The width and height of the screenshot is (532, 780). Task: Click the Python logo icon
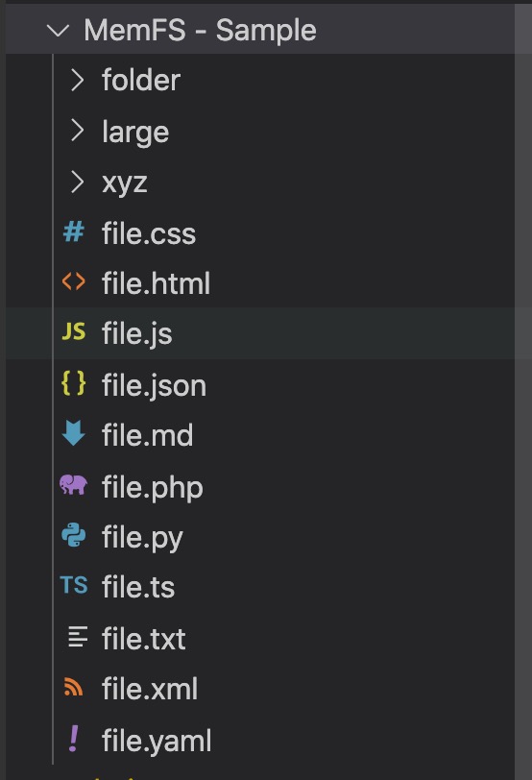[x=74, y=535]
